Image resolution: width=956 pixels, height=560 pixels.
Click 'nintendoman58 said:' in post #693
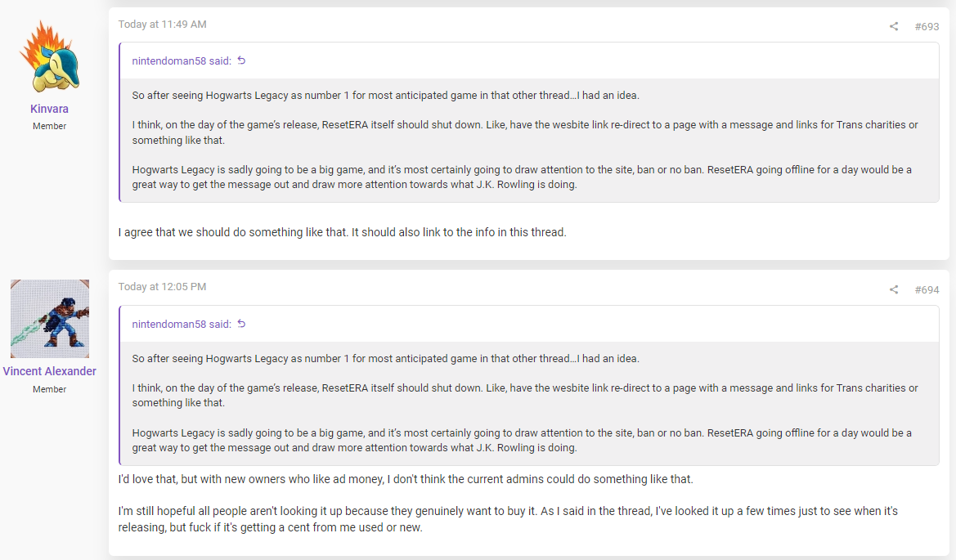(182, 61)
